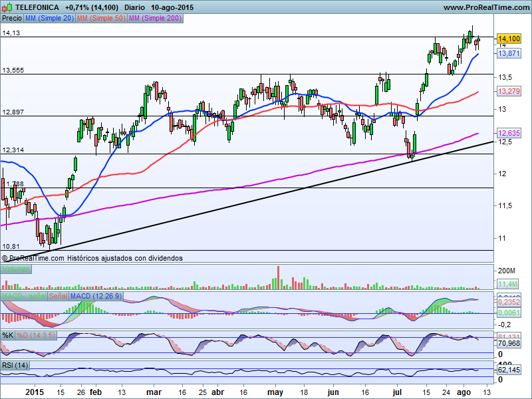532x399 pixels.
Task: Click the %K stochastic label
Action: (x=8, y=334)
